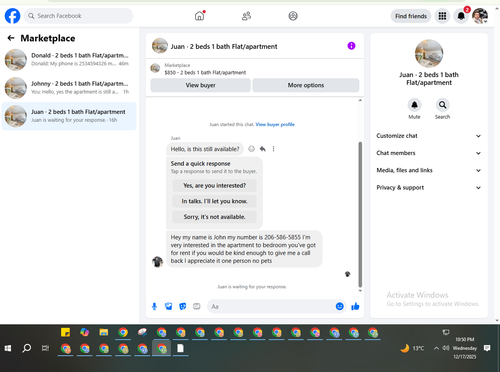Click the conversation title in chat header

click(224, 47)
